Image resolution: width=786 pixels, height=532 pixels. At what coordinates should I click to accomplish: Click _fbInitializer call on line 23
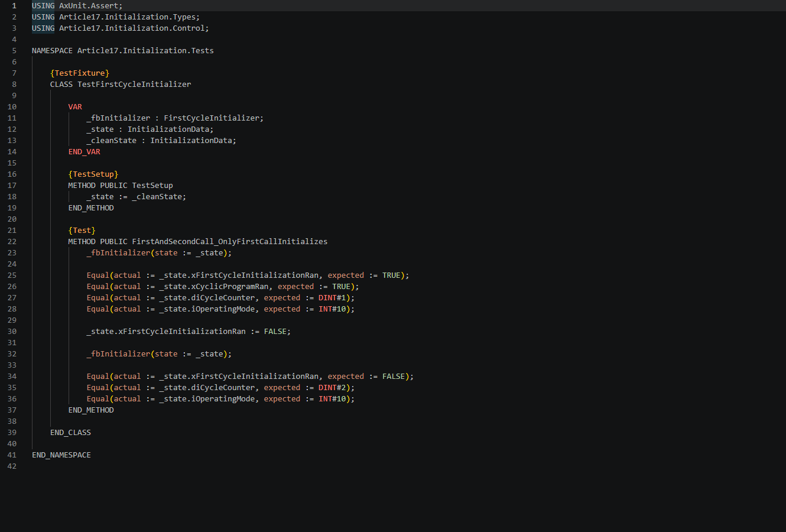(x=118, y=253)
